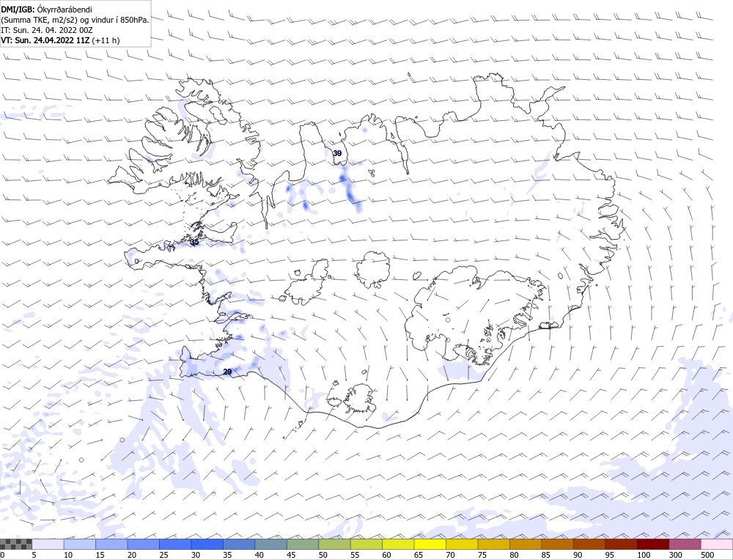Click the legend scale number 300
733x560 pixels.
click(x=675, y=555)
